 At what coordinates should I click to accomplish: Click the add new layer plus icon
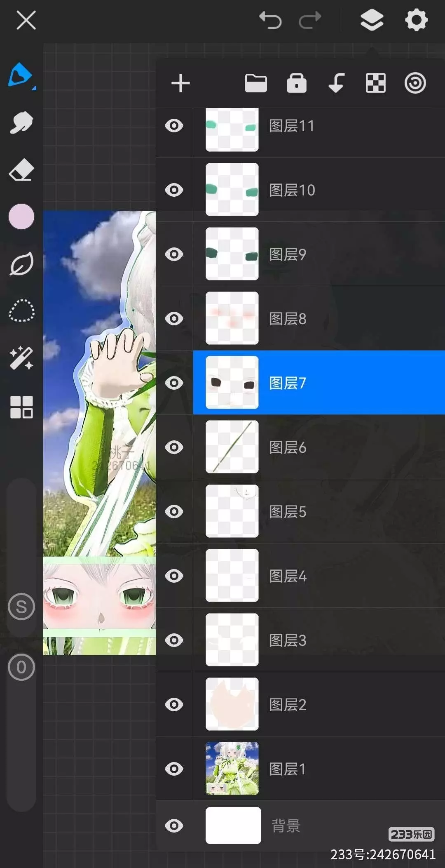[x=180, y=83]
